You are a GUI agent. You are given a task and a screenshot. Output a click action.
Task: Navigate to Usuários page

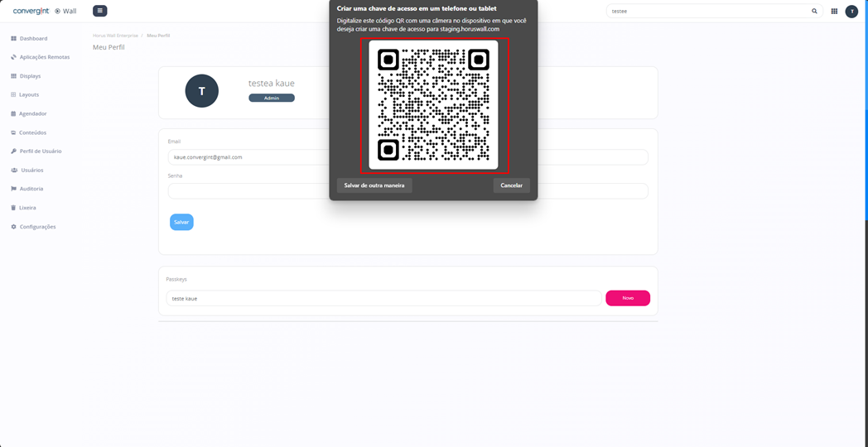click(27, 170)
